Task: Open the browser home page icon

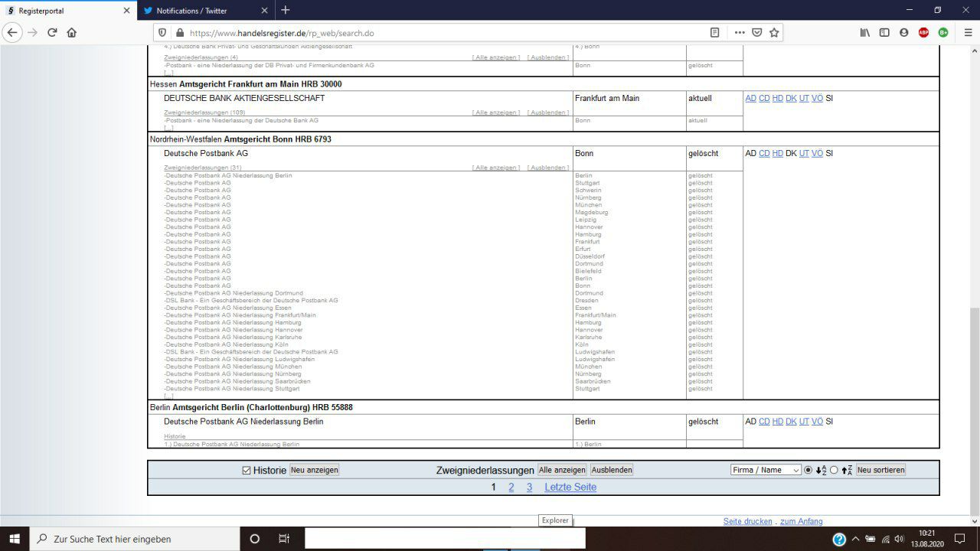Action: coord(71,33)
